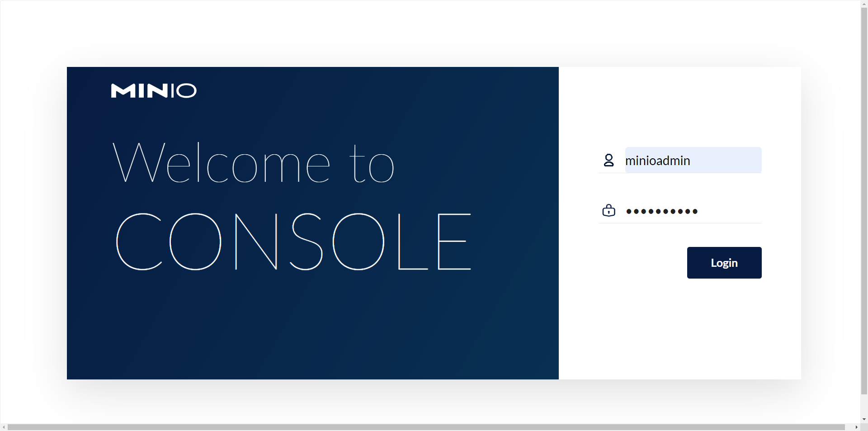Screen dimensions: 868x431
Task: Click the up arrow on the vertical scrollbar
Action: pos(864,4)
